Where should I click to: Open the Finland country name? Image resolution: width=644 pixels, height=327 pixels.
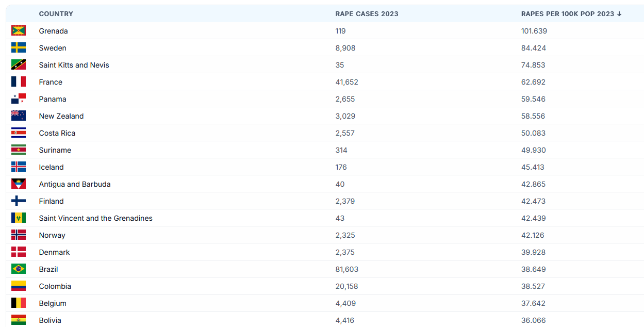(52, 201)
